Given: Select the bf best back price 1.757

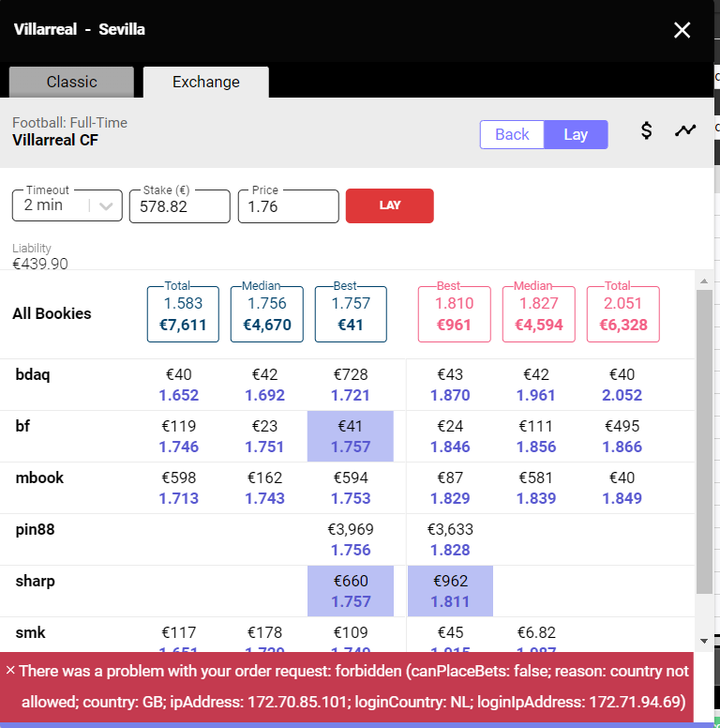Looking at the screenshot, I should point(351,447).
